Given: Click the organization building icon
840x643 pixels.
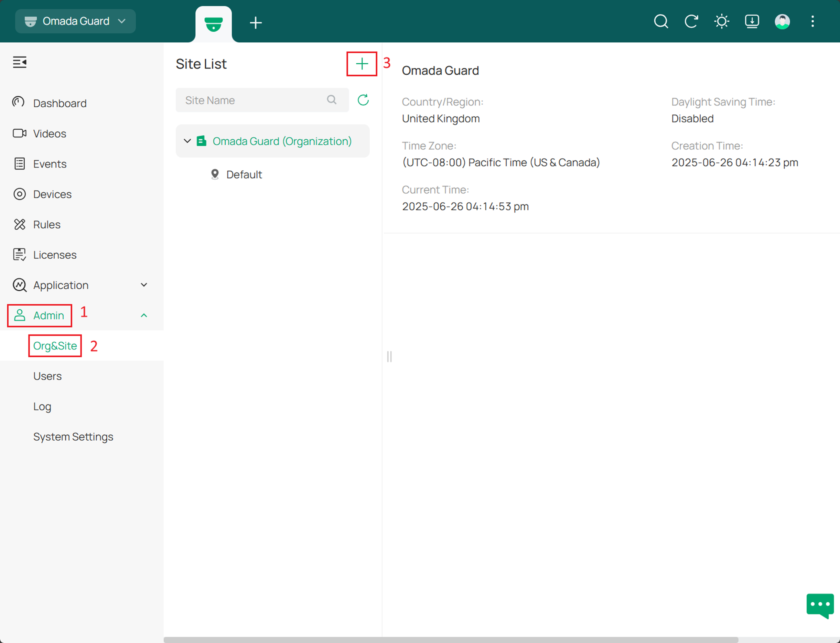Looking at the screenshot, I should coord(202,141).
